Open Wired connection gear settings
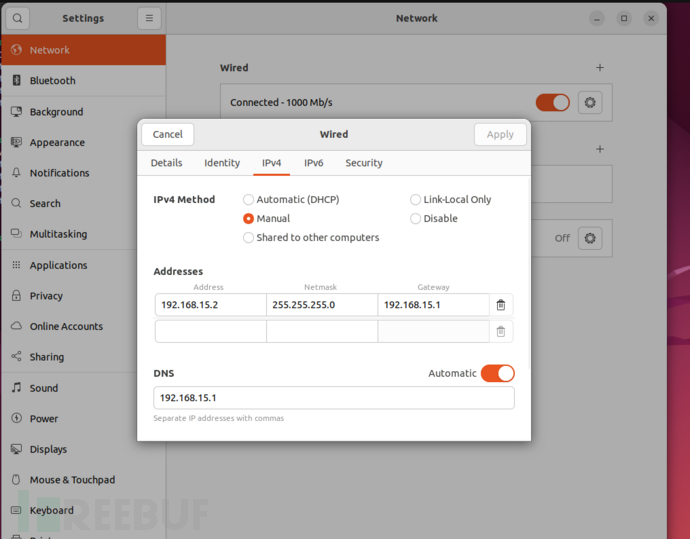 [x=590, y=102]
